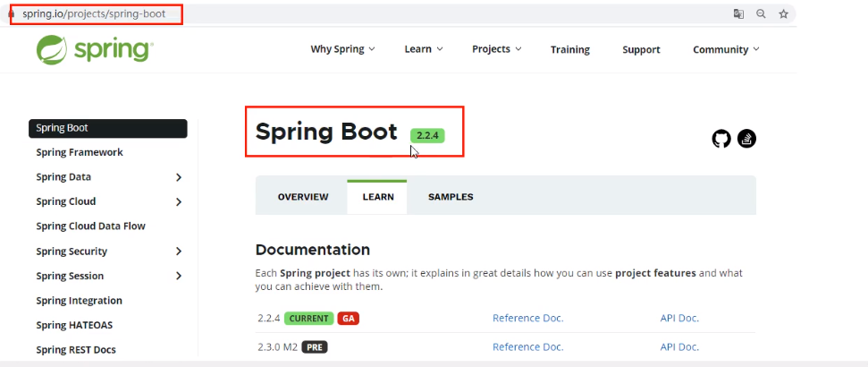Click the 2.2.4 version badge by title
The image size is (868, 367).
click(x=427, y=135)
